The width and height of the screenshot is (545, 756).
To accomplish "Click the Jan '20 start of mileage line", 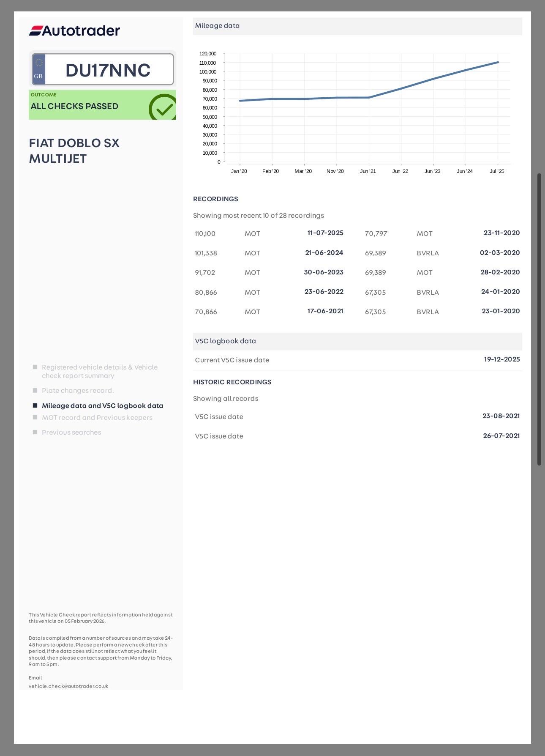I will 240,101.
